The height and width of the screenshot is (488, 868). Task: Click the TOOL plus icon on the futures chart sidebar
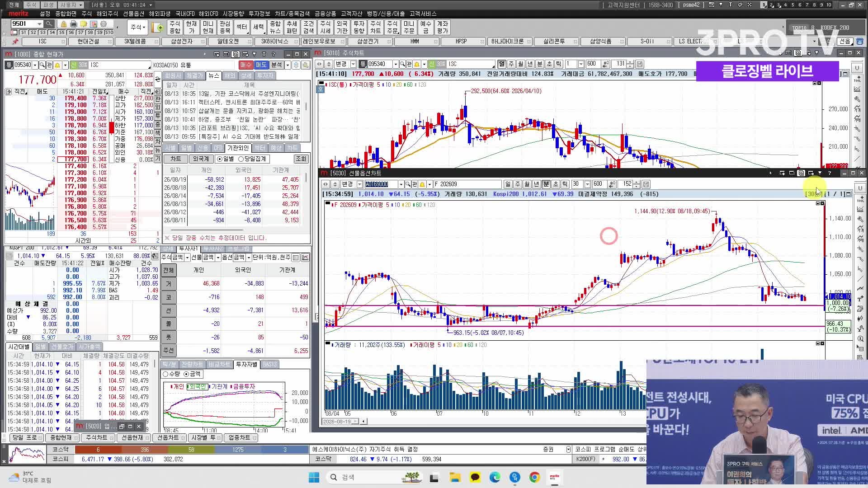[860, 200]
